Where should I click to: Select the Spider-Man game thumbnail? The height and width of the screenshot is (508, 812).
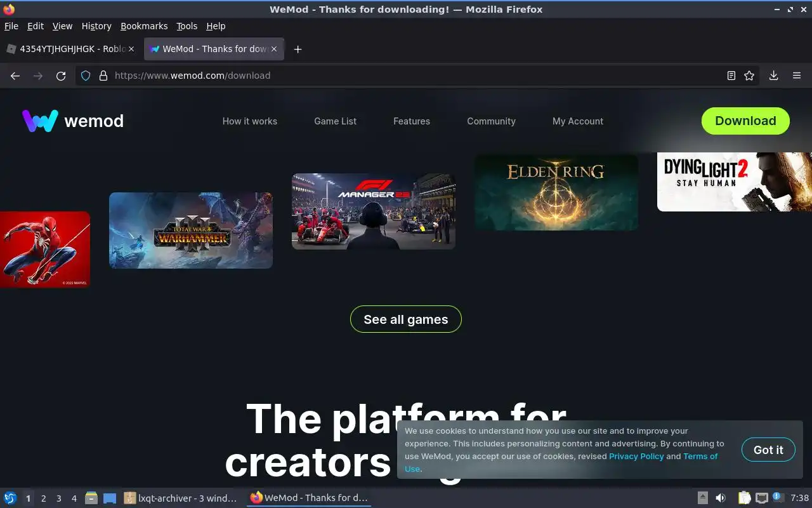44,250
